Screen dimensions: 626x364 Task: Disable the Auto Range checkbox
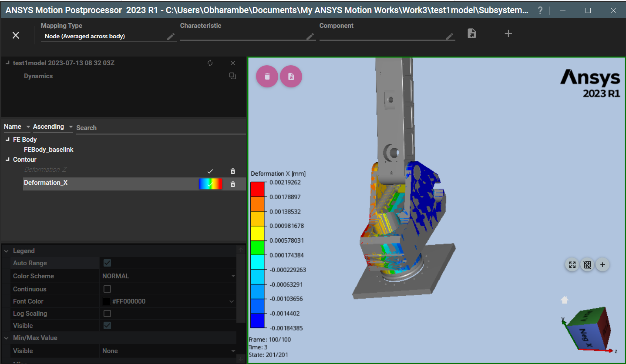tap(107, 263)
